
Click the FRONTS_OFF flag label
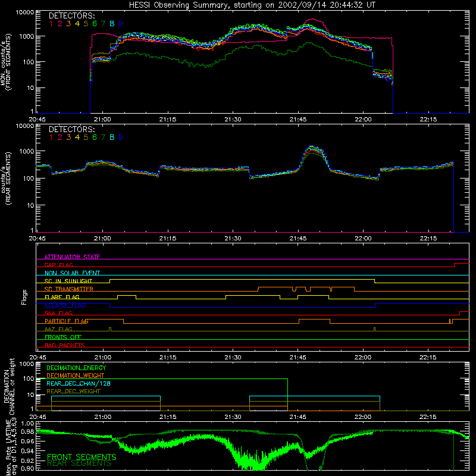point(63,337)
